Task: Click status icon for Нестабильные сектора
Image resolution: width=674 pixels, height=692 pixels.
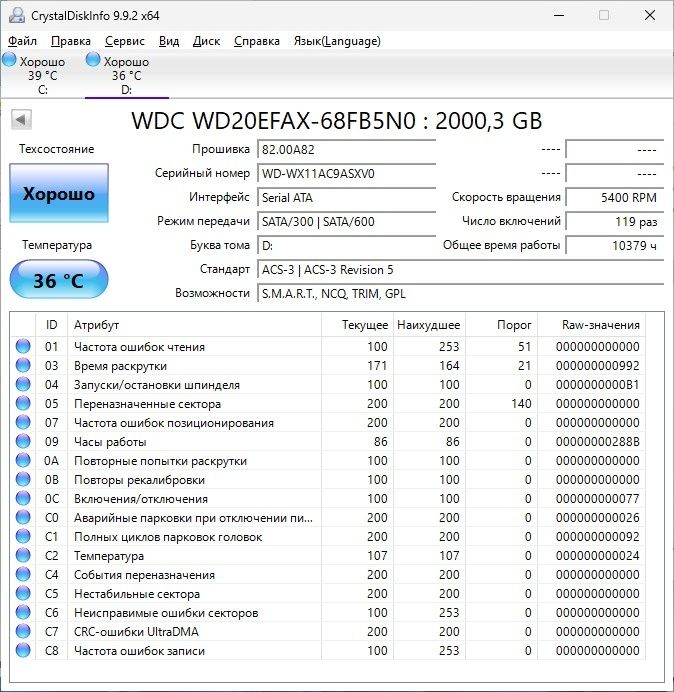Action: (x=23, y=593)
